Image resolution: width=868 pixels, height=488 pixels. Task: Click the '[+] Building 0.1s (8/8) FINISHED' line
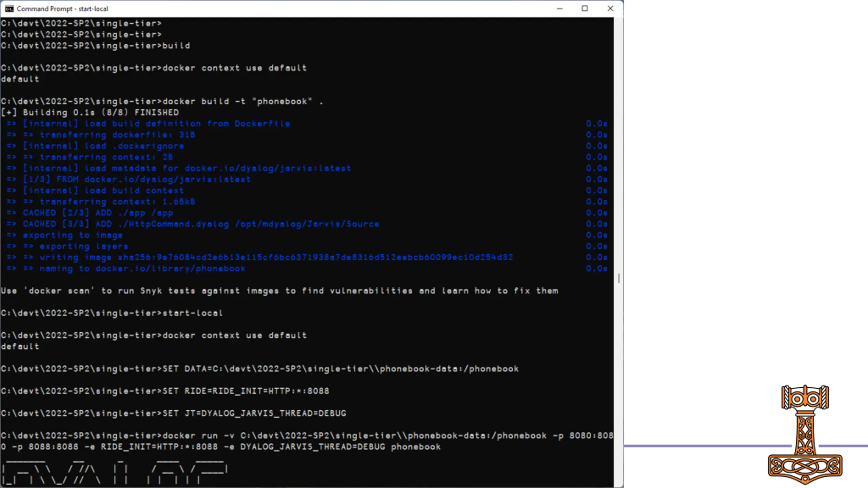(x=90, y=113)
